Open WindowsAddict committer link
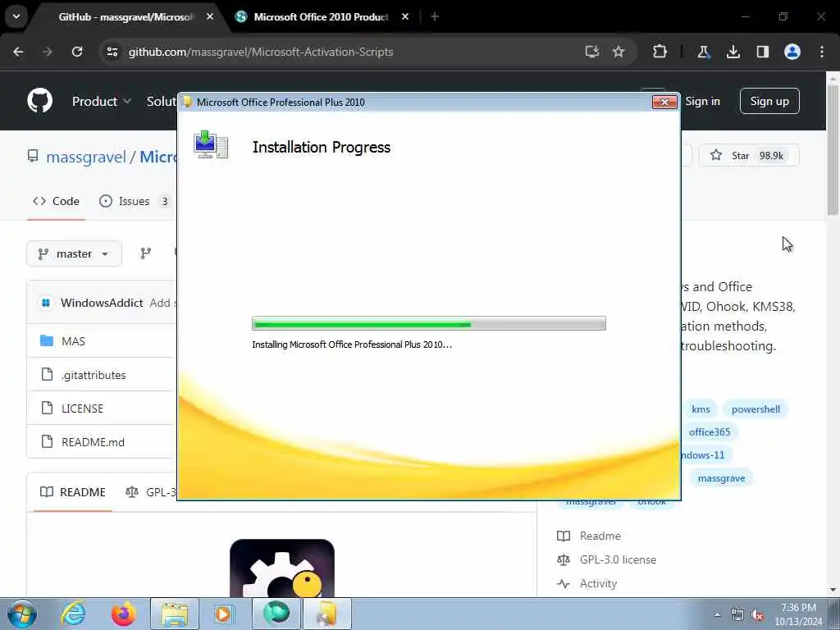Viewport: 840px width, 630px height. pyautogui.click(x=102, y=303)
